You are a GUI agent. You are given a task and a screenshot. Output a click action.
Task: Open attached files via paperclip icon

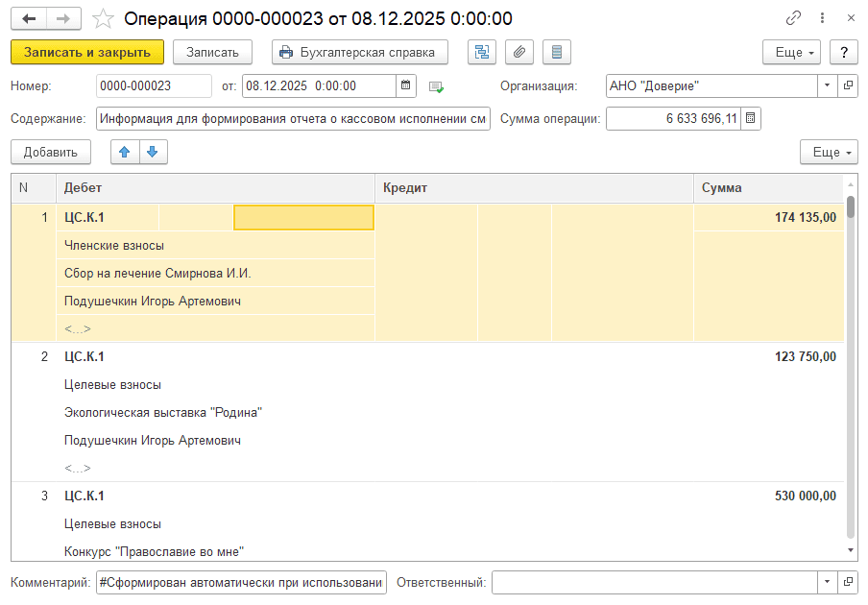(519, 52)
